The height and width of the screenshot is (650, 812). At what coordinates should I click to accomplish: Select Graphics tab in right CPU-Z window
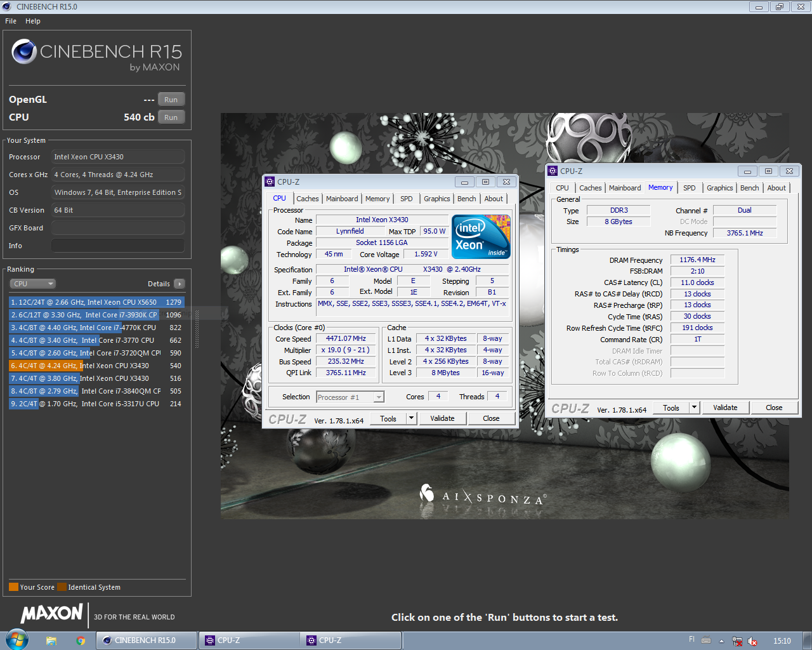point(720,188)
